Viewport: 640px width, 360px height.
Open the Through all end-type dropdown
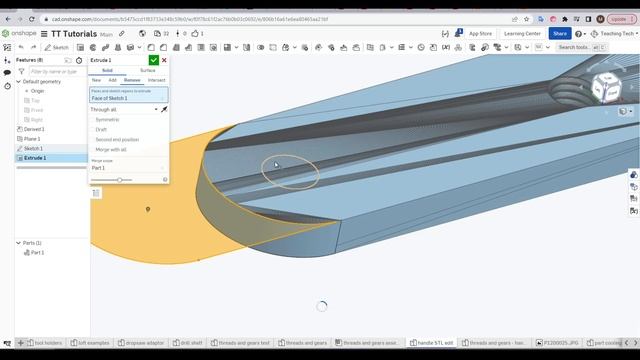pos(124,109)
